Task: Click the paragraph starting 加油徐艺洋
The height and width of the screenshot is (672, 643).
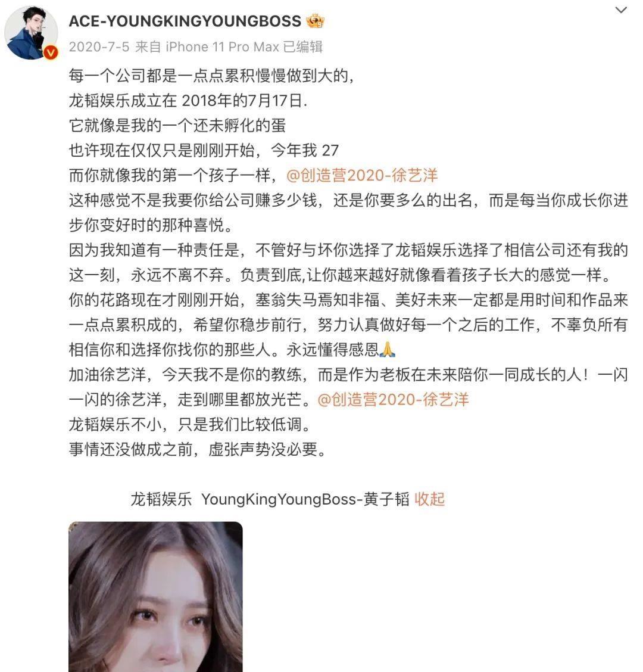Action: coord(348,387)
